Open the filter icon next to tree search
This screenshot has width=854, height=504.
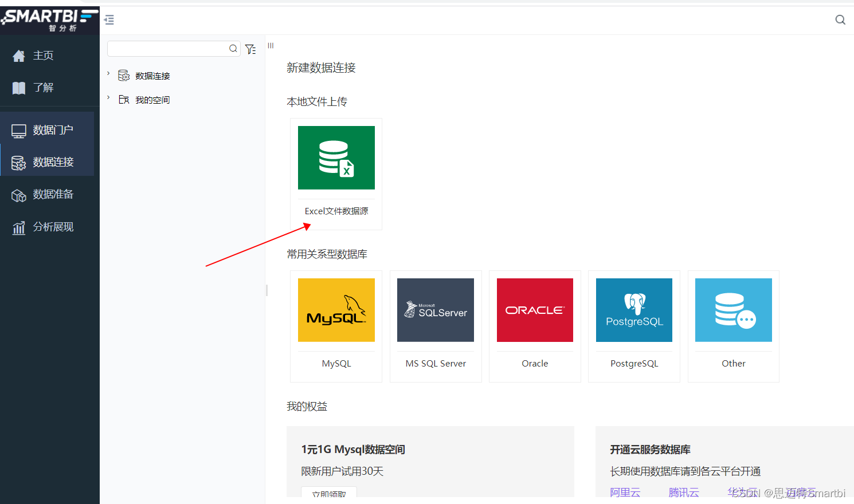pos(250,49)
